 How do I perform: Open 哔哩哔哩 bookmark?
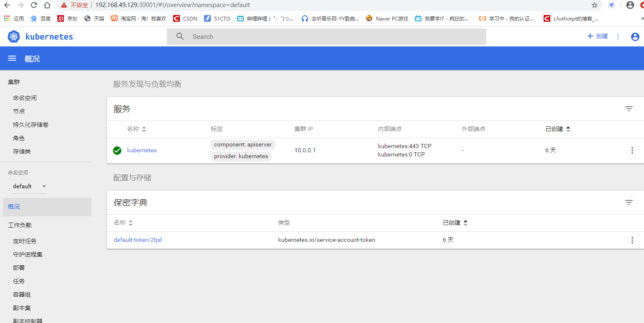point(265,18)
